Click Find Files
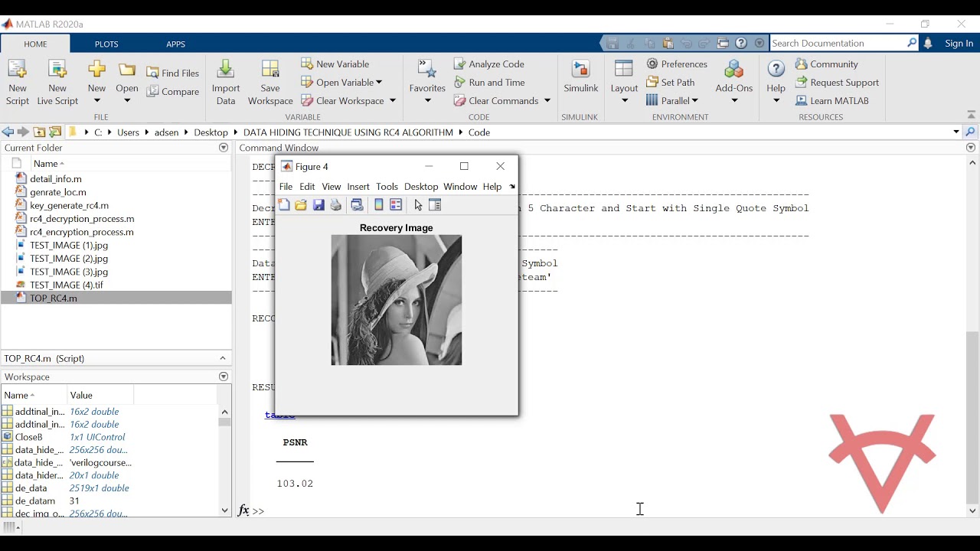 click(x=173, y=73)
